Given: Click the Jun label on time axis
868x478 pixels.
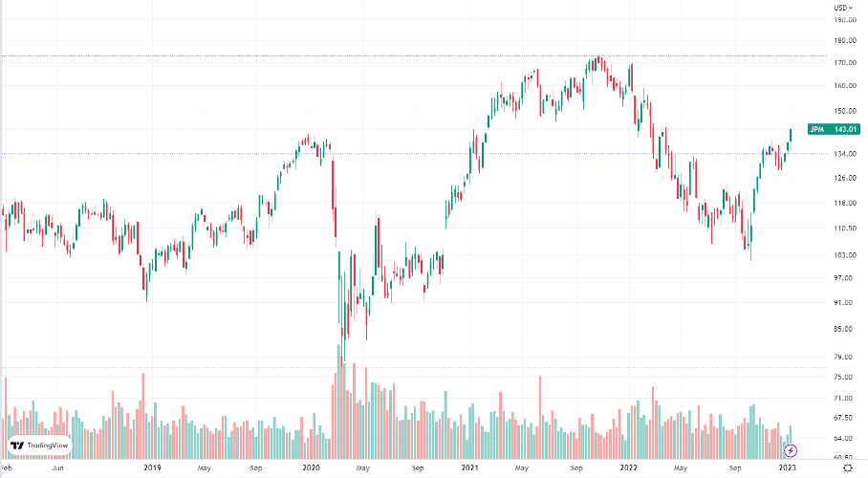Looking at the screenshot, I should coord(57,468).
